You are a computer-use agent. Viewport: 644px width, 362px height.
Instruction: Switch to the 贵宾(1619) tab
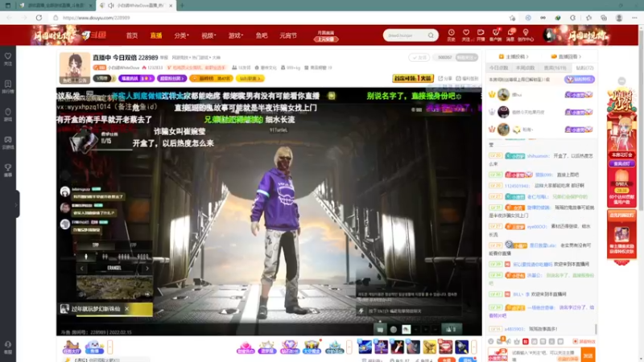click(x=555, y=68)
